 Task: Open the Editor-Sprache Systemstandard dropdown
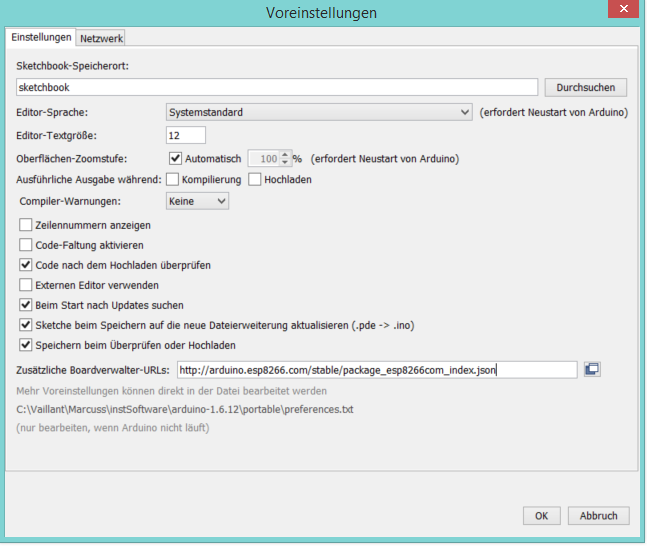pyautogui.click(x=318, y=113)
